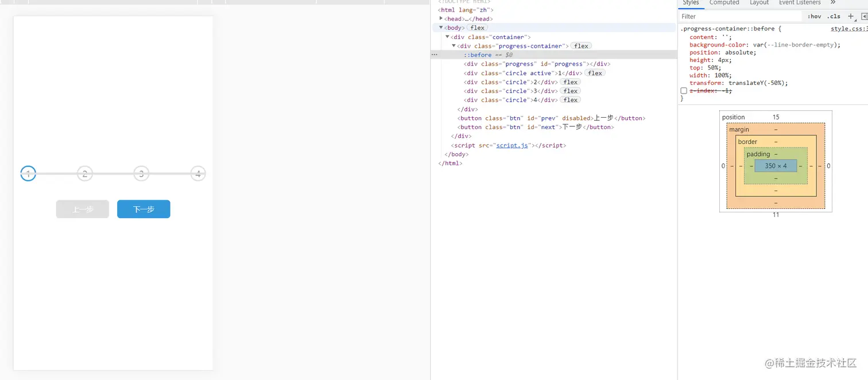The width and height of the screenshot is (868, 380).
Task: Toggle .cls class editor
Action: (x=834, y=17)
